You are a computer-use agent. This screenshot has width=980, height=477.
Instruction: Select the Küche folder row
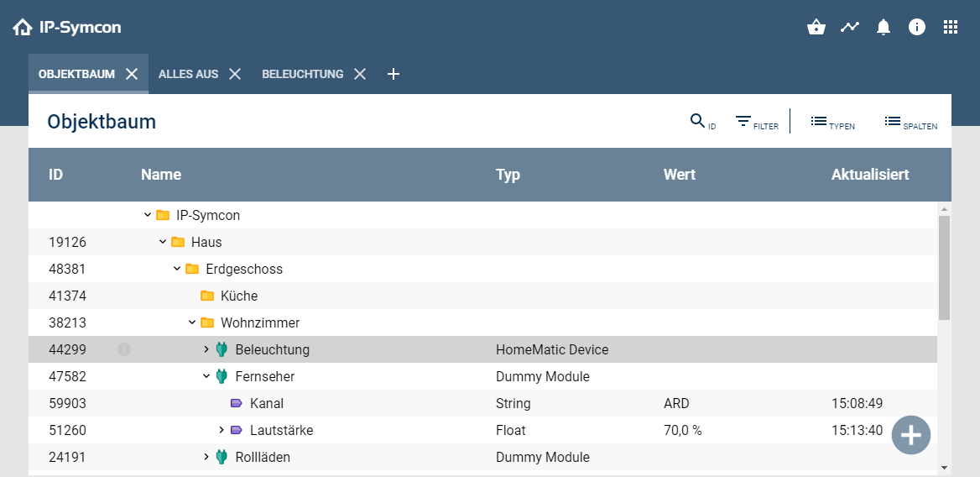239,296
